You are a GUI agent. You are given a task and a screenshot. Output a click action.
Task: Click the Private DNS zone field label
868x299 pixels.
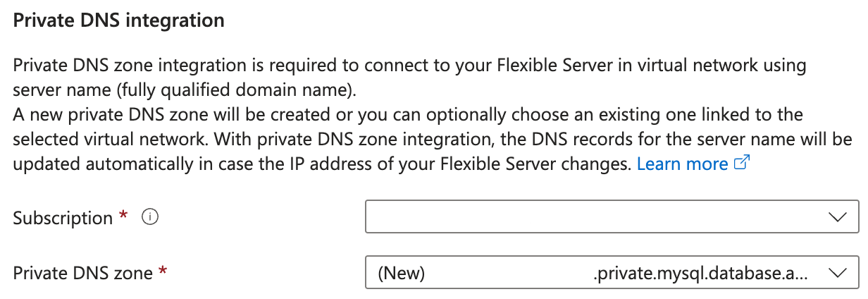tap(82, 274)
